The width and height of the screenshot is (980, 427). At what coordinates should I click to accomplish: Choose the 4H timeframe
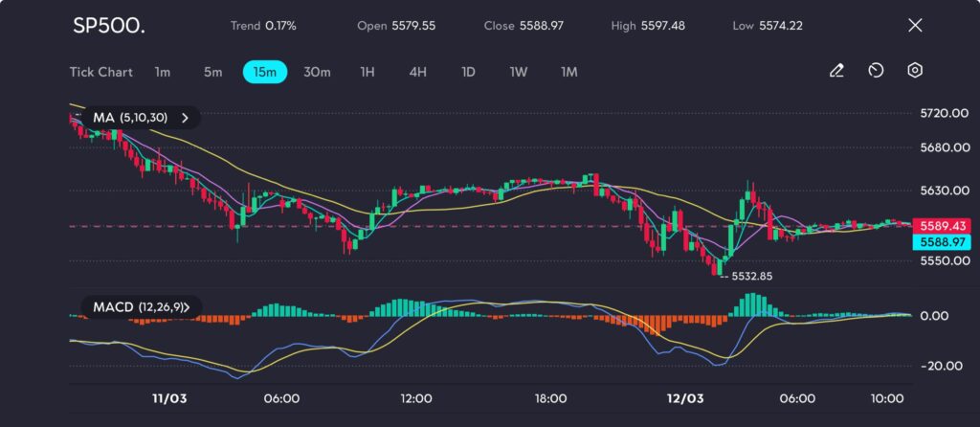click(417, 72)
